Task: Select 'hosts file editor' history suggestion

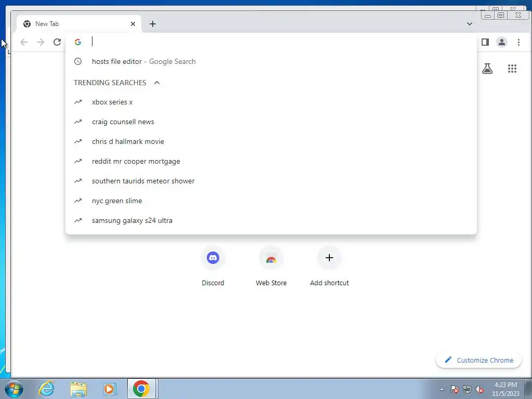Action: [271, 61]
